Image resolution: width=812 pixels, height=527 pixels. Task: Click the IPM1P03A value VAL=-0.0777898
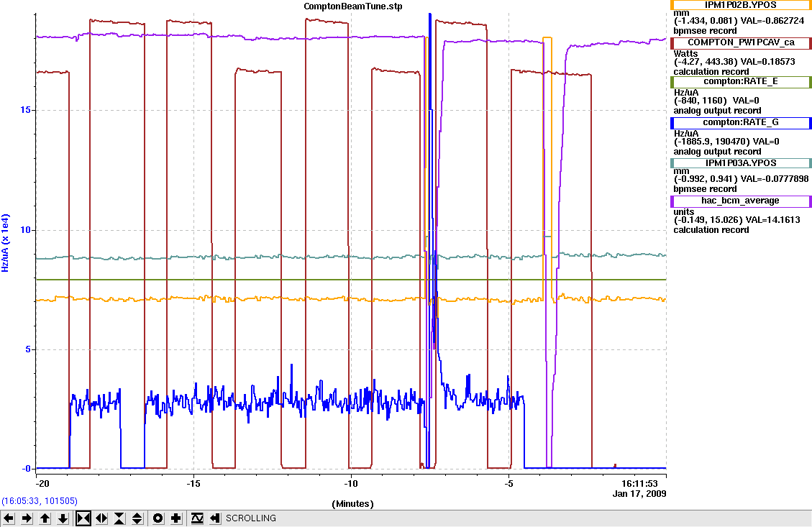[775, 179]
